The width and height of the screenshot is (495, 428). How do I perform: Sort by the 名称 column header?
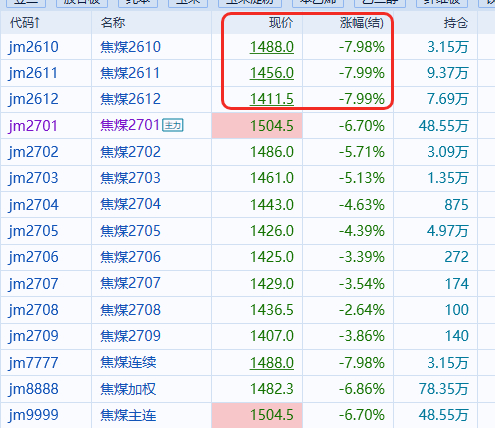tap(113, 23)
